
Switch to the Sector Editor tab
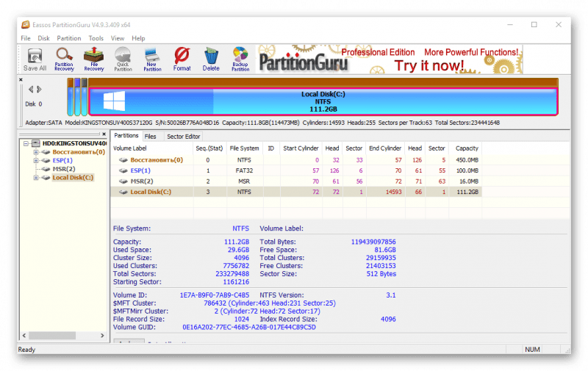tap(183, 137)
